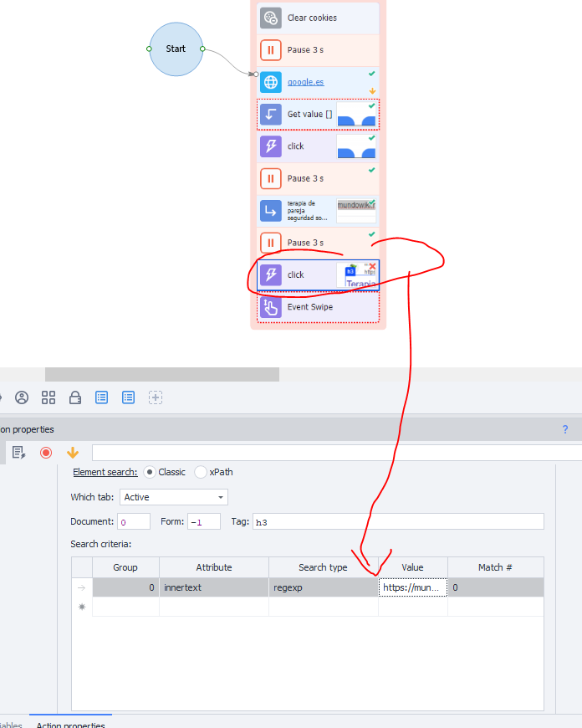Viewport: 582px width, 728px height.
Task: Click the Form number field
Action: pos(204,522)
